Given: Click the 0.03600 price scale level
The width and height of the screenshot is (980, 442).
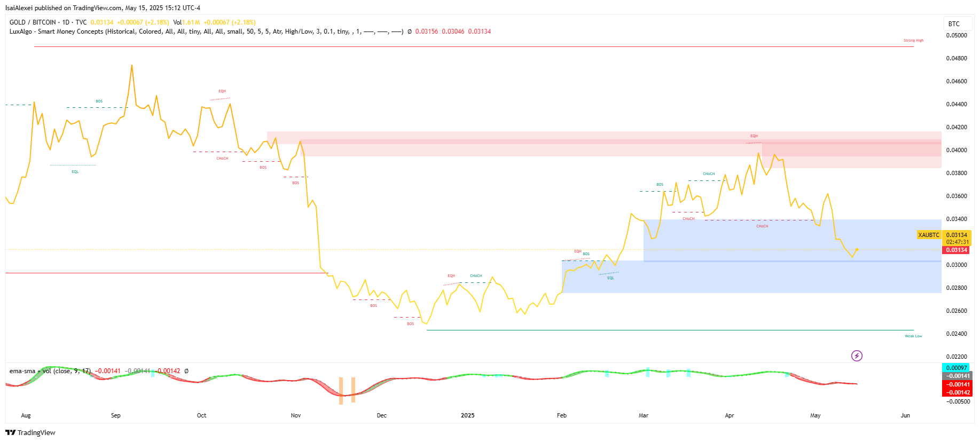Looking at the screenshot, I should pyautogui.click(x=957, y=196).
